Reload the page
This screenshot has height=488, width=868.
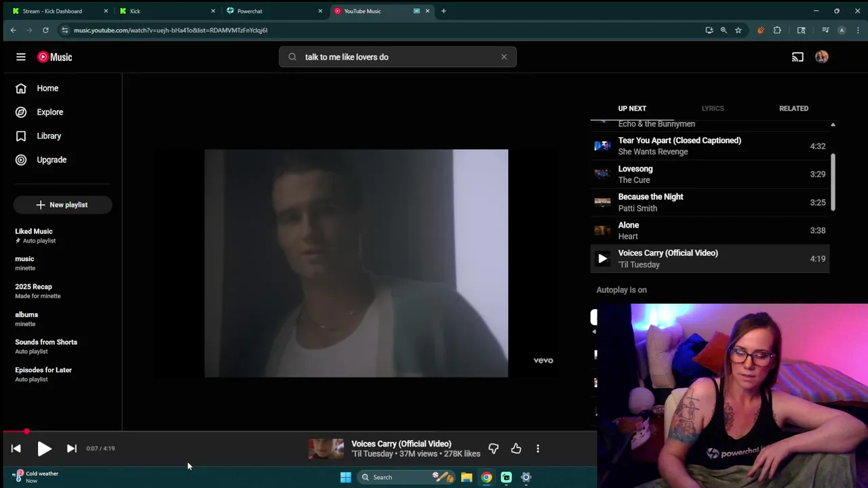pyautogui.click(x=45, y=30)
